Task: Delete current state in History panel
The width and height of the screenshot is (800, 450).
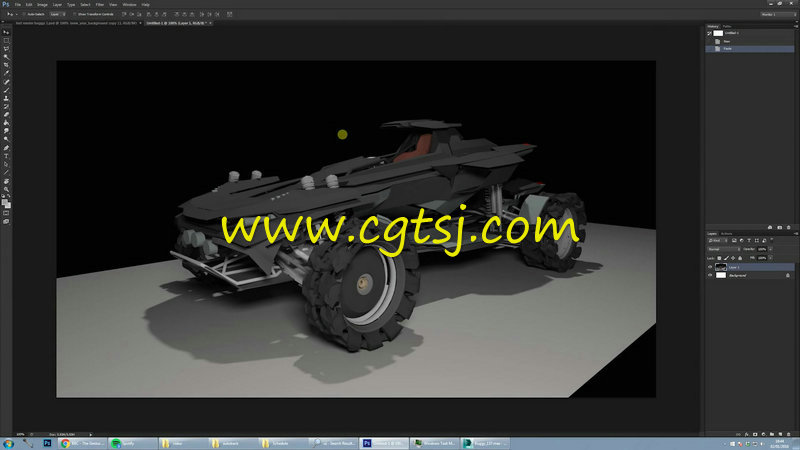Action: coord(789,228)
